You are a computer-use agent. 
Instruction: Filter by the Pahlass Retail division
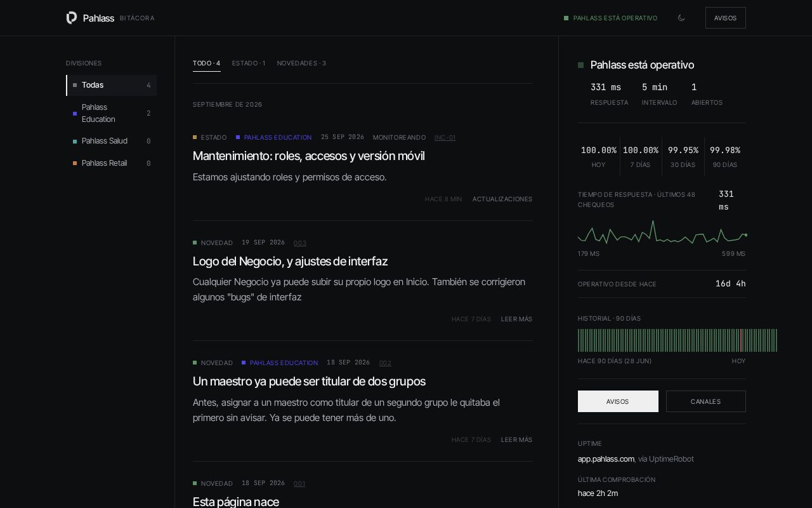click(112, 163)
